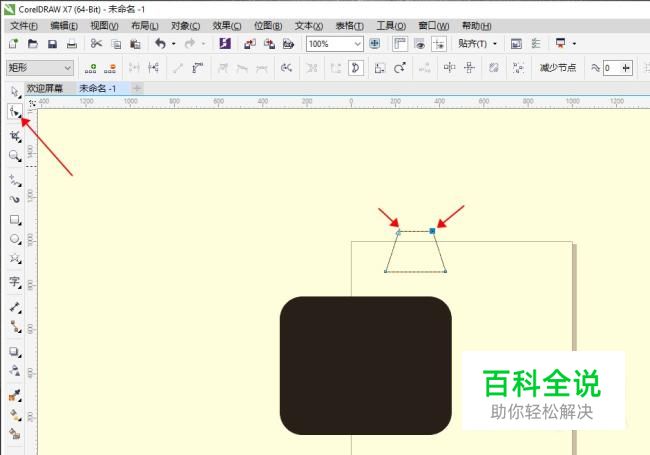
Task: Click the Publish to PDF icon
Action: (x=288, y=44)
